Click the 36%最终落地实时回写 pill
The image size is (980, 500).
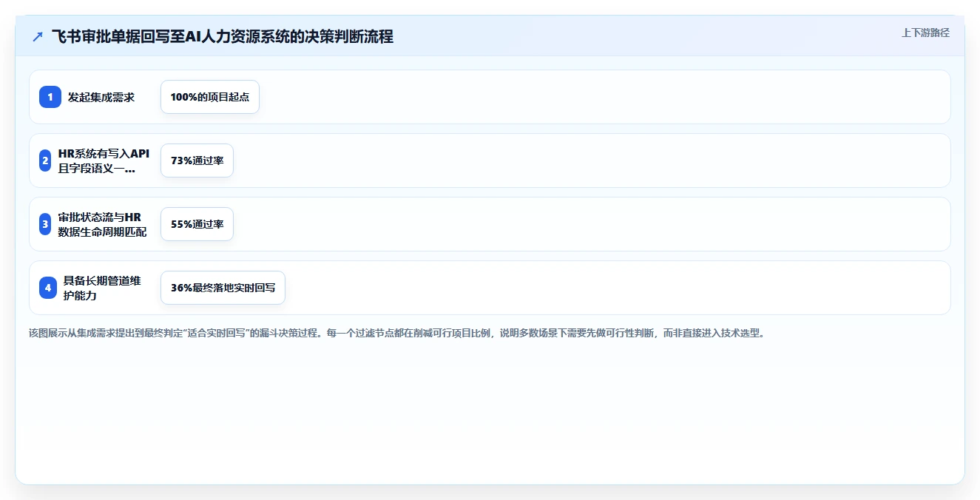[x=223, y=288]
